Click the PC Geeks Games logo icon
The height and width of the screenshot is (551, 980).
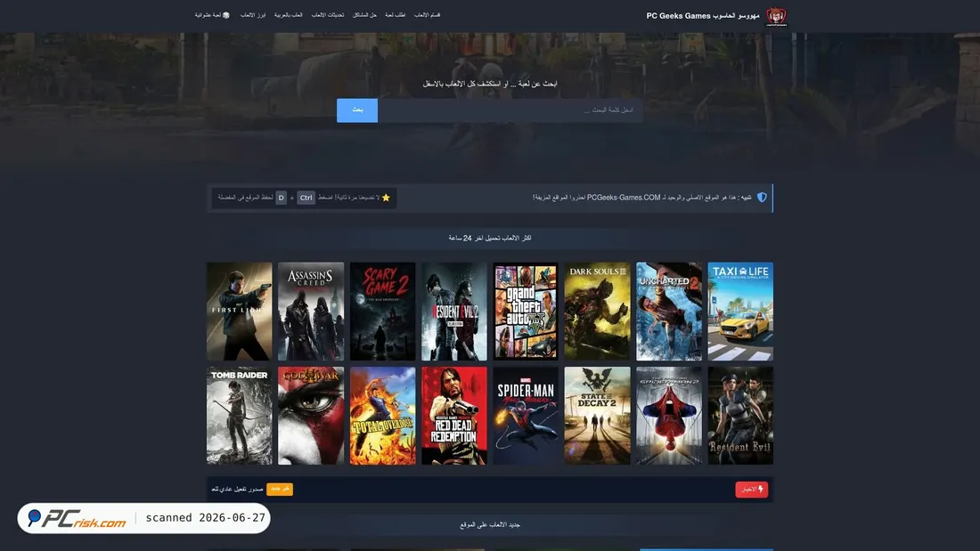[x=776, y=16]
